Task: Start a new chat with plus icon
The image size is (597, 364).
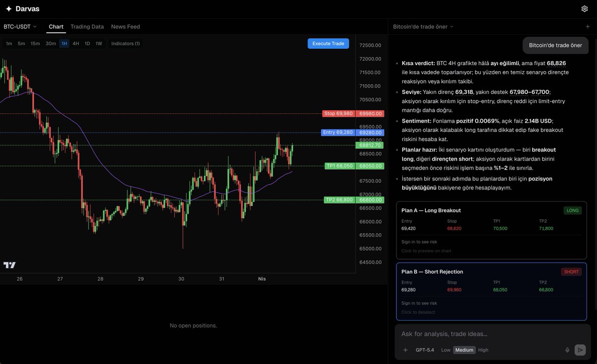Action: [588, 26]
